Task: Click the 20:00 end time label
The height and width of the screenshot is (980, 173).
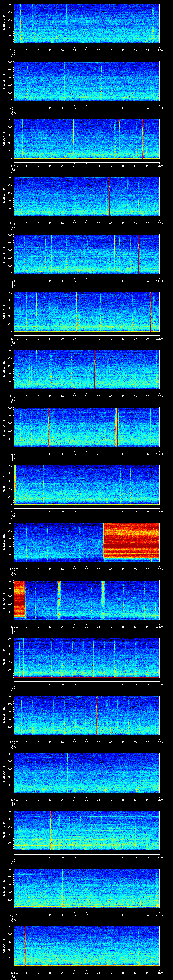Action: point(159,223)
